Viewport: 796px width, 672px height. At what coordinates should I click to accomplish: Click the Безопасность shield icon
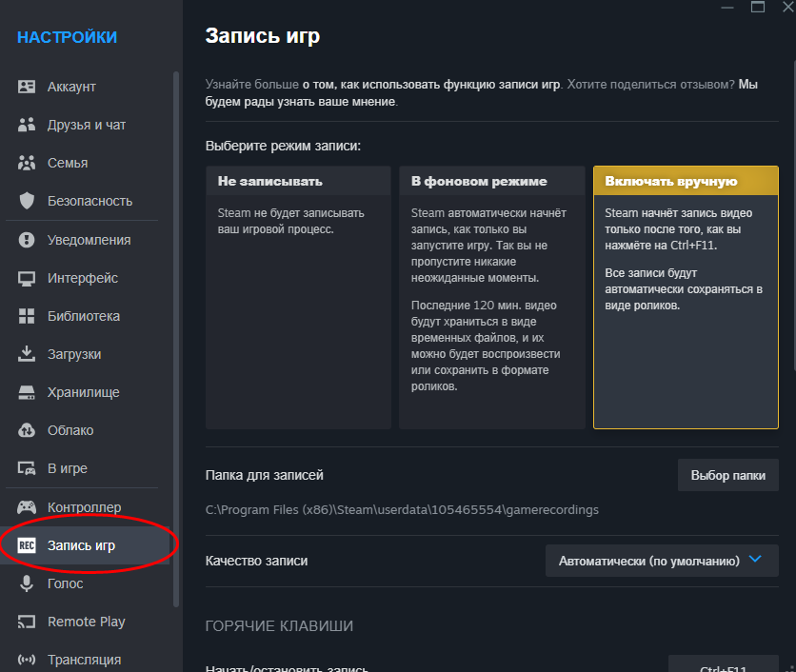coord(26,200)
